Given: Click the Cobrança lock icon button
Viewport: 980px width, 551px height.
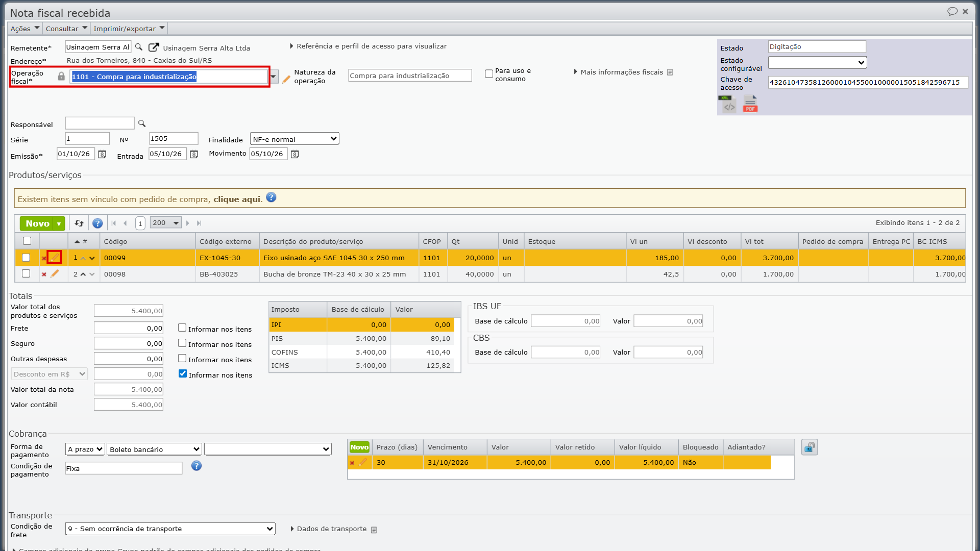Looking at the screenshot, I should [x=810, y=447].
